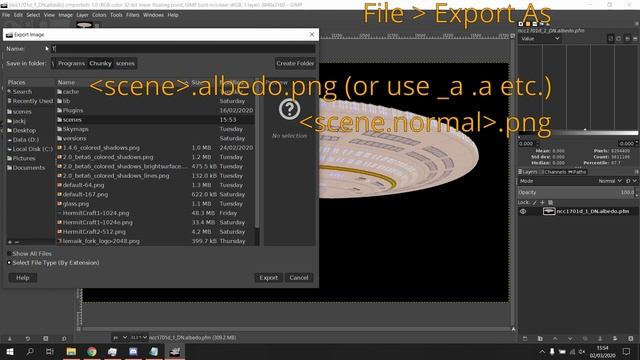Select Recently Used in Places

31,101
